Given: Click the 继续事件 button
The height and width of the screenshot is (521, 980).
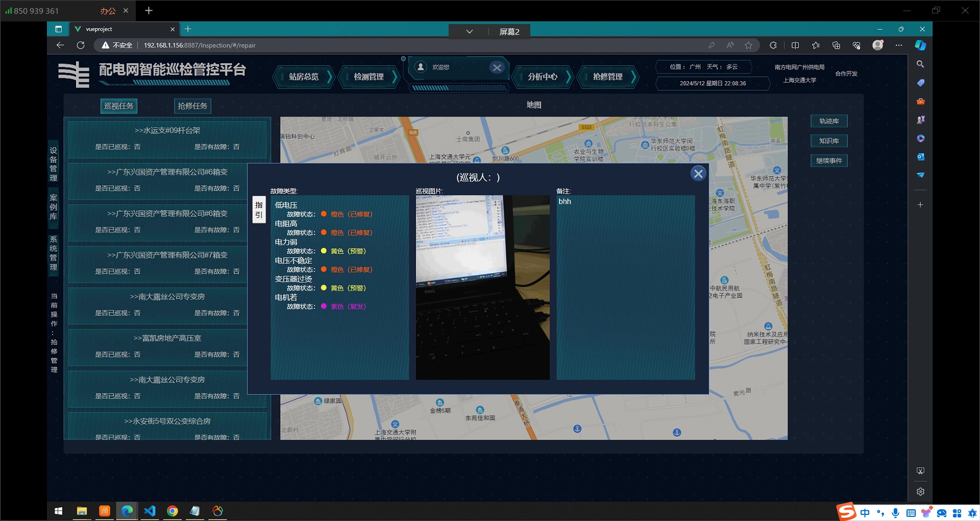Looking at the screenshot, I should (x=829, y=161).
